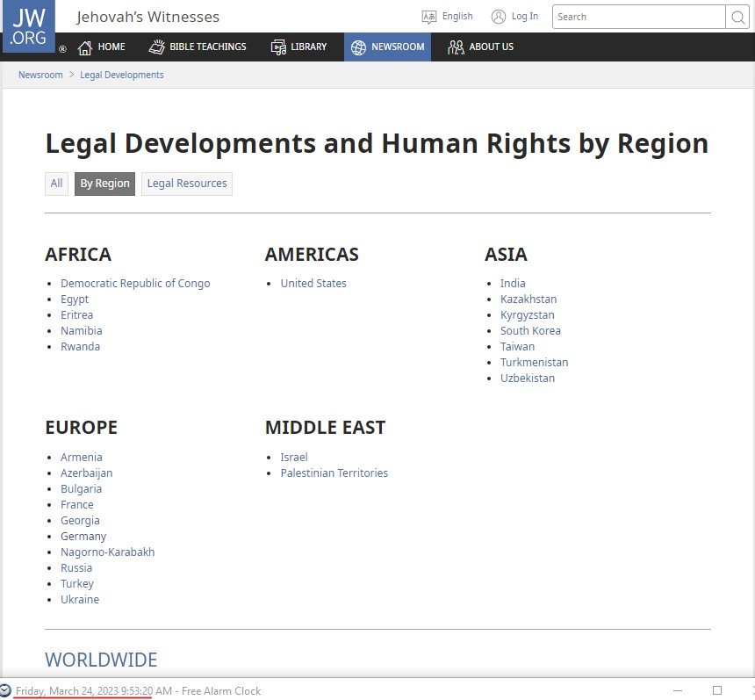Open the Palestinian Territories link
Screen dimensions: 755x700
coord(334,473)
